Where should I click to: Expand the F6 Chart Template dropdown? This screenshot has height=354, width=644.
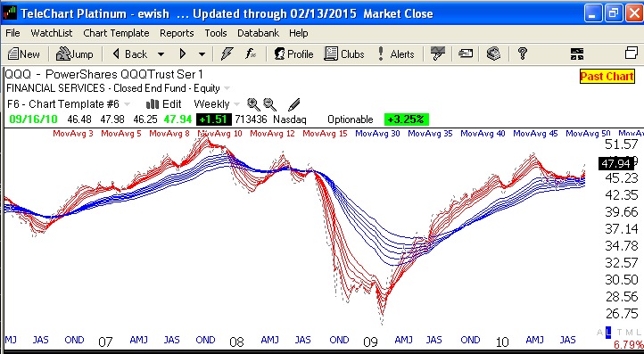pyautogui.click(x=127, y=104)
